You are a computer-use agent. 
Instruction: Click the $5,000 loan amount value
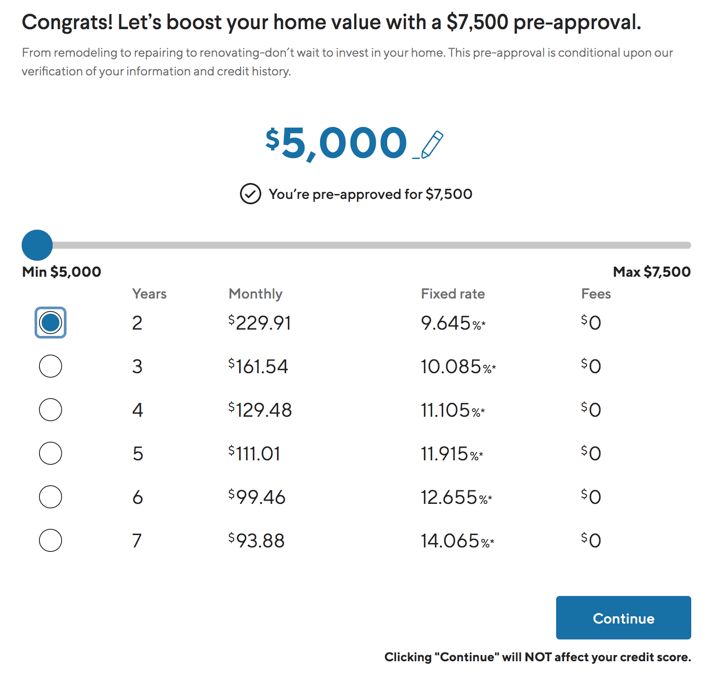coord(336,143)
